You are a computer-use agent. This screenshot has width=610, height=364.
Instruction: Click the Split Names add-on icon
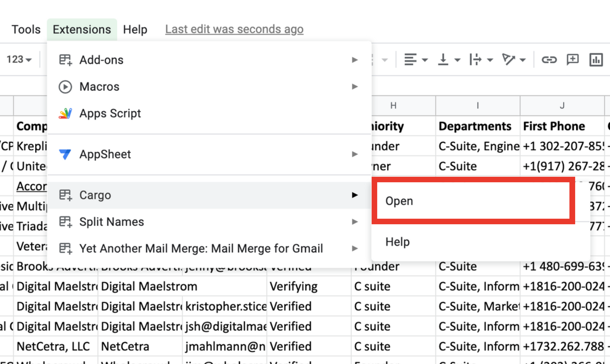[x=66, y=222]
